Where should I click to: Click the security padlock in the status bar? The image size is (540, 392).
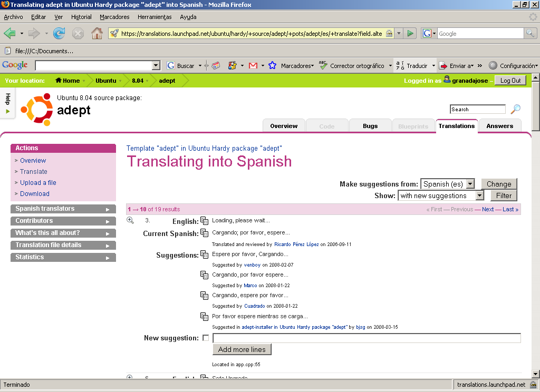[x=534, y=385]
